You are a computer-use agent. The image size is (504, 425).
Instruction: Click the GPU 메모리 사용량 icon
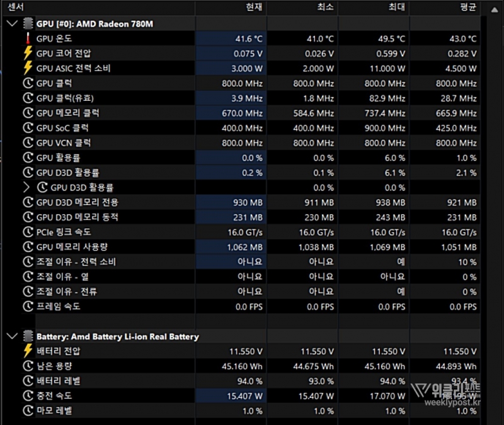(28, 247)
